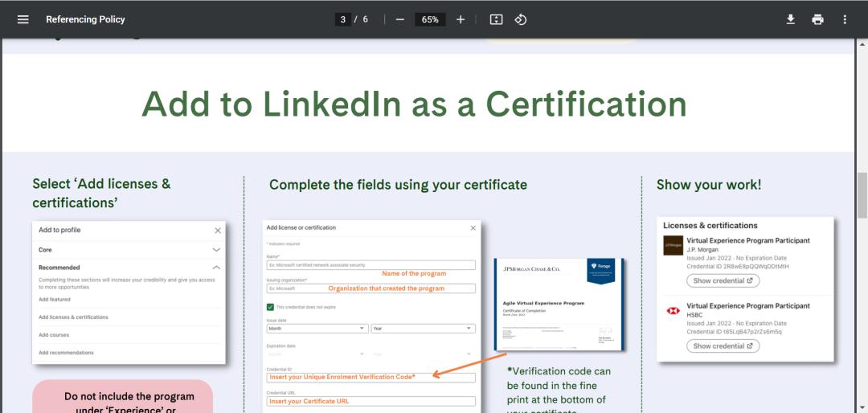Select 'Add licenses & certifications' option
This screenshot has width=868, height=413.
click(x=73, y=317)
